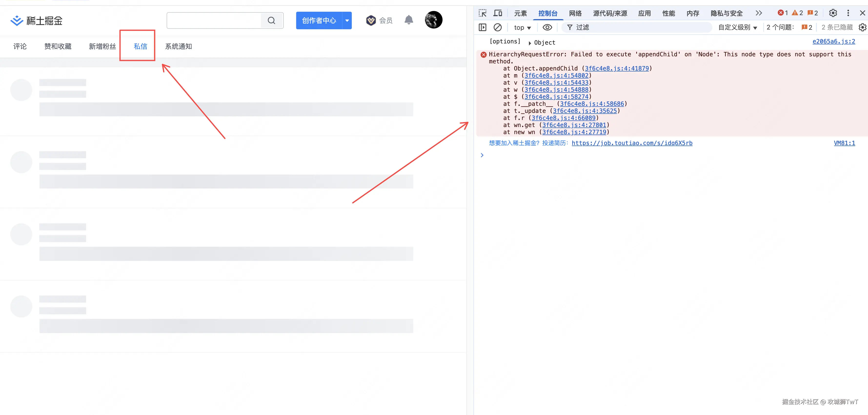Screen dimensions: 868x415
Task: Clear console with the ban icon
Action: click(x=497, y=27)
